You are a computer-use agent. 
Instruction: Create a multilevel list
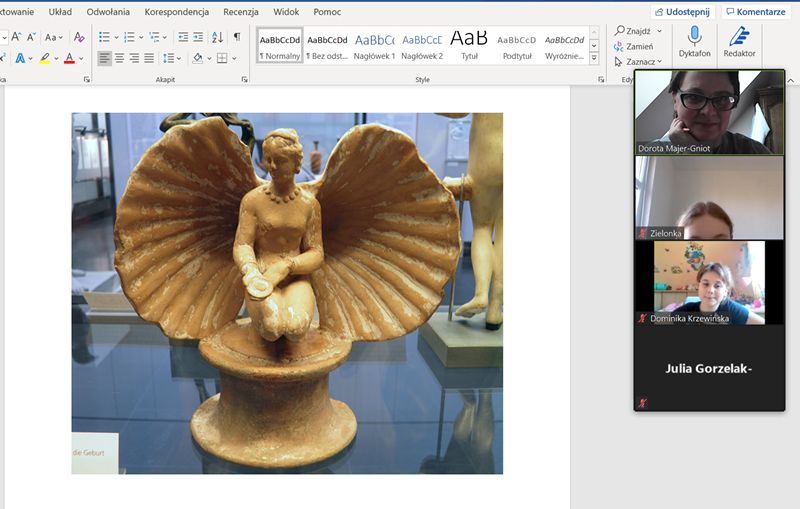(x=154, y=37)
